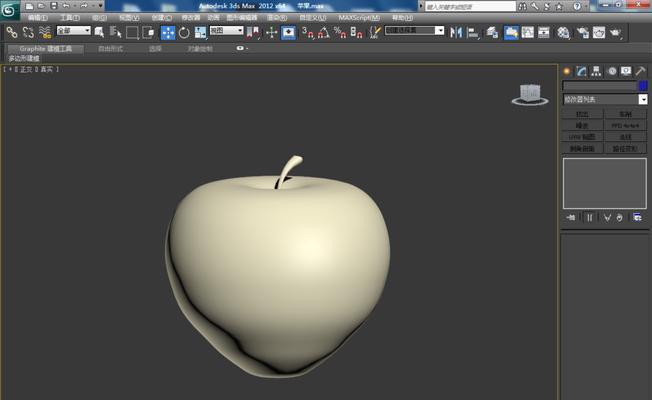Toggle Angle Snap
Image resolution: width=652 pixels, height=400 pixels.
[324, 32]
